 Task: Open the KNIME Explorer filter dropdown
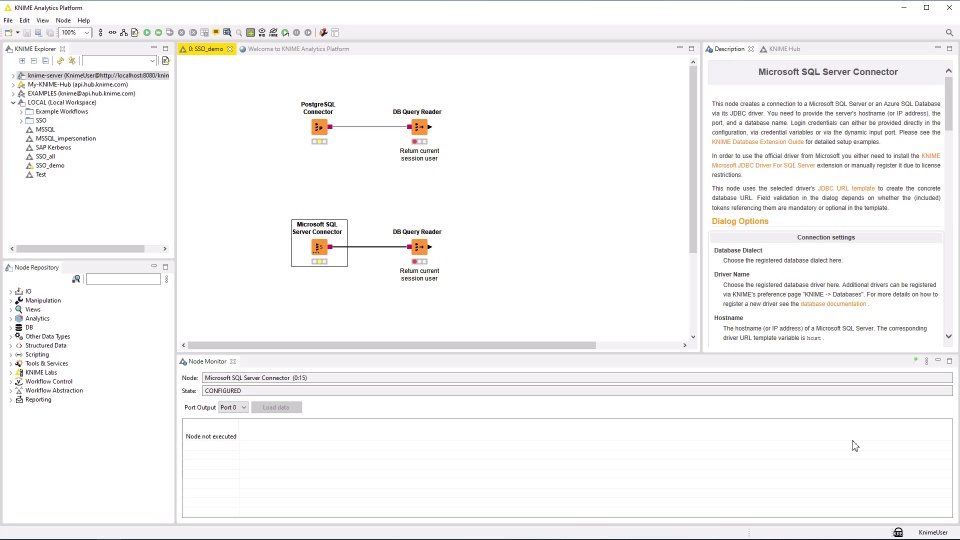152,61
